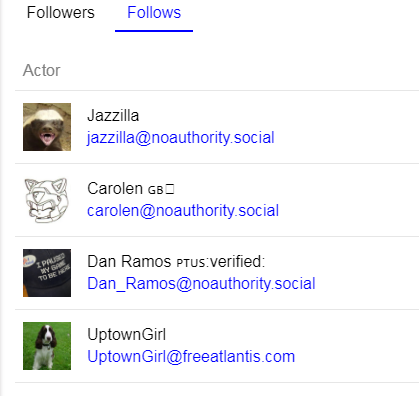Screen dimensions: 419x396
Task: Visit Dan_Ramos@noauthority.social link
Action: [201, 284]
